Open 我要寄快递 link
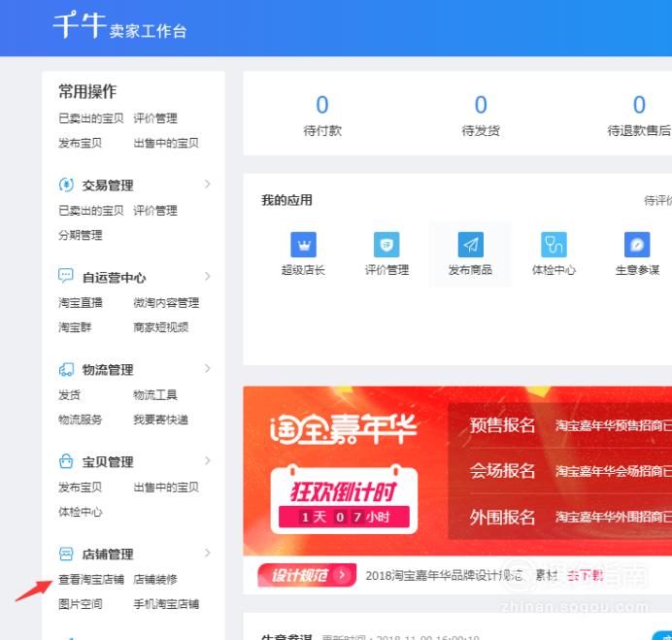 160,420
